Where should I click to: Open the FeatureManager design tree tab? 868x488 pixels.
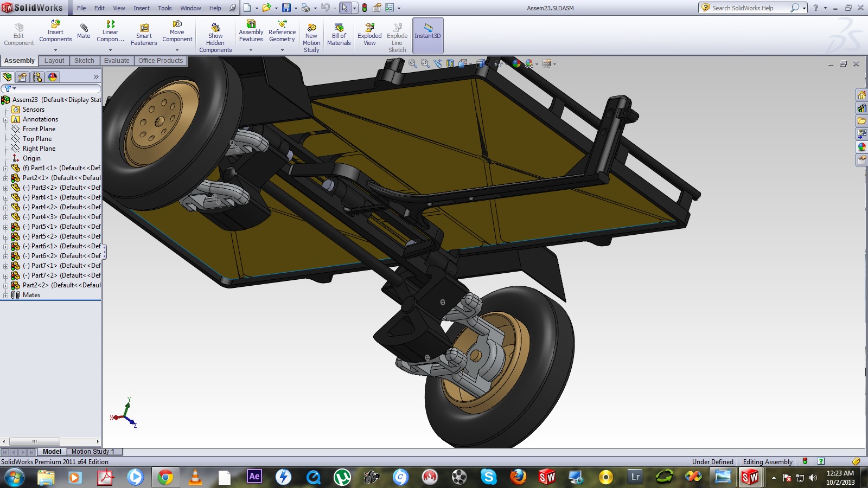coord(7,77)
